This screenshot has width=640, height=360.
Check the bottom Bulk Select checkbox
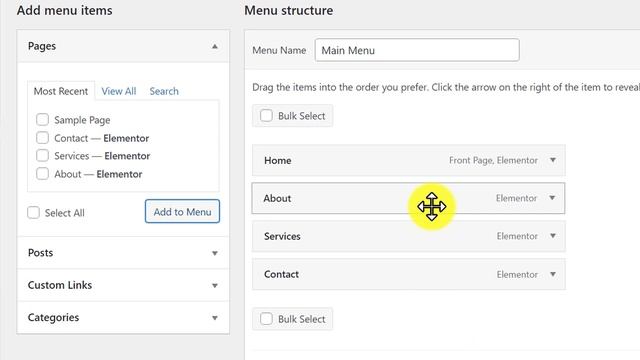point(267,318)
